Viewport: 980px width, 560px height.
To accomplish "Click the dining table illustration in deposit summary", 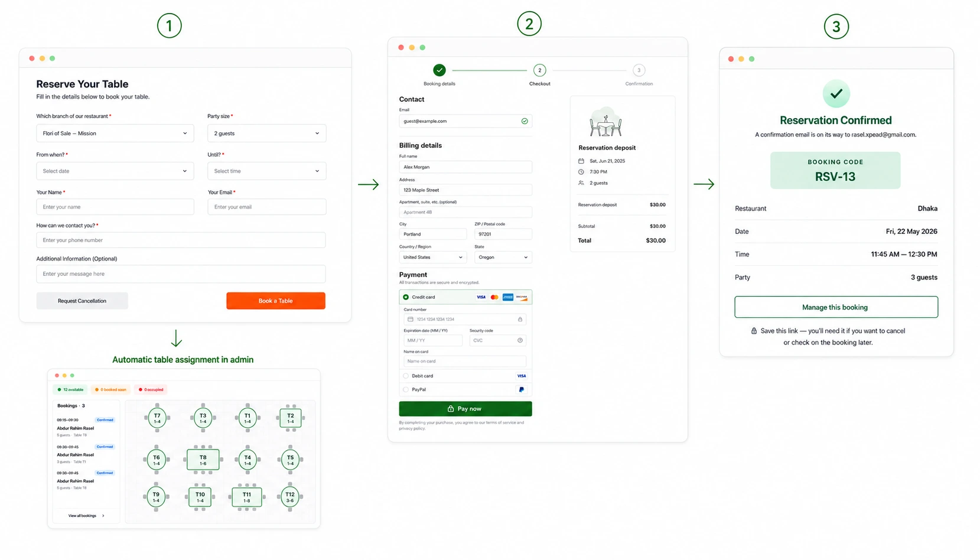I will tap(605, 122).
